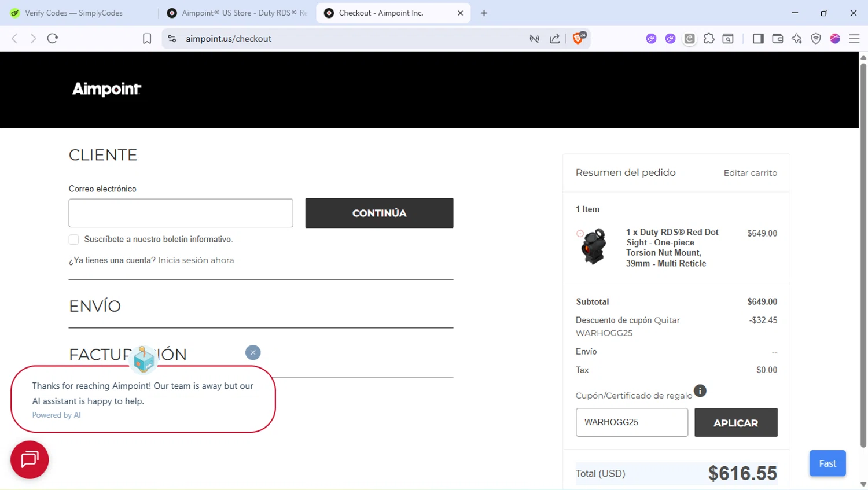This screenshot has height=490, width=868.
Task: Go forward with browser forward arrow
Action: (33, 39)
